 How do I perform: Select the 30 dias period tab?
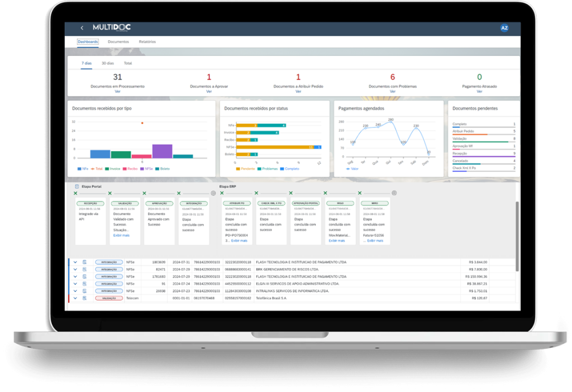pyautogui.click(x=107, y=64)
